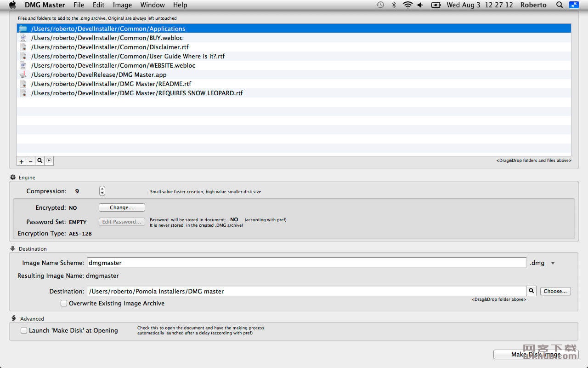Click the encryption Change... button
Viewport: 588px width, 368px height.
coord(122,207)
